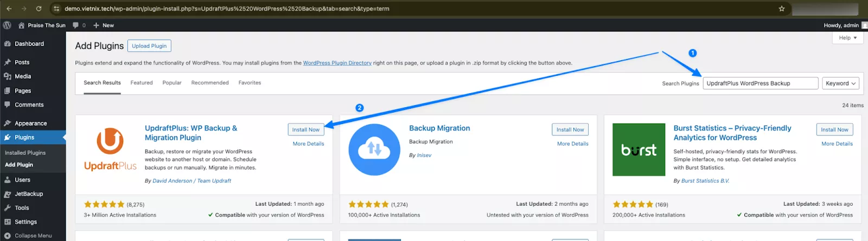Install Burst Statistics with Install Now
868x241 pixels.
835,129
